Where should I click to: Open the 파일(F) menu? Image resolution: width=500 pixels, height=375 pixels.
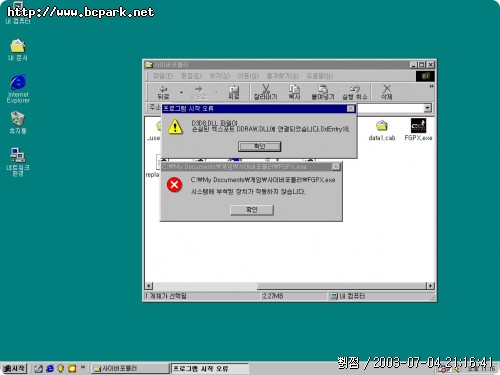click(x=163, y=76)
